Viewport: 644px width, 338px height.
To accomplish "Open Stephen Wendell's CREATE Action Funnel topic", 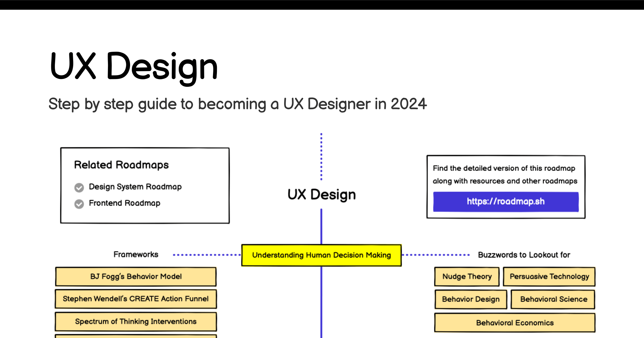I will [x=136, y=299].
